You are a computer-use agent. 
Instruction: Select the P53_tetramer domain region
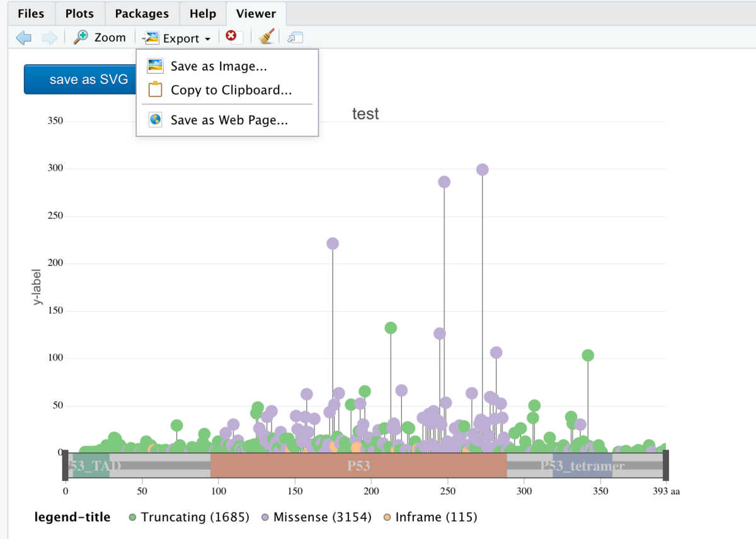tap(582, 466)
